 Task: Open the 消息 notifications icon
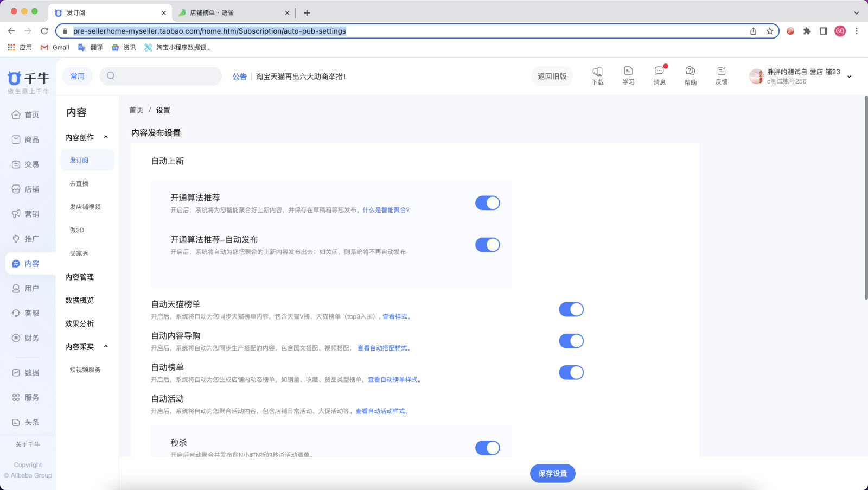(659, 76)
